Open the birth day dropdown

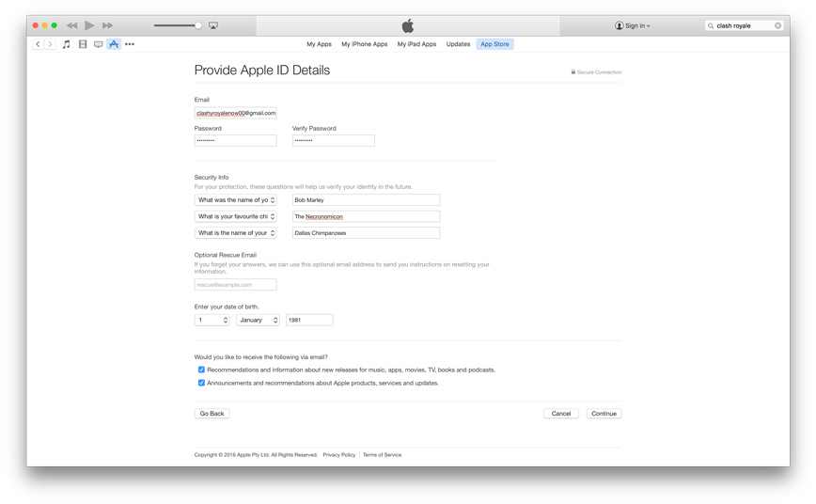[212, 320]
